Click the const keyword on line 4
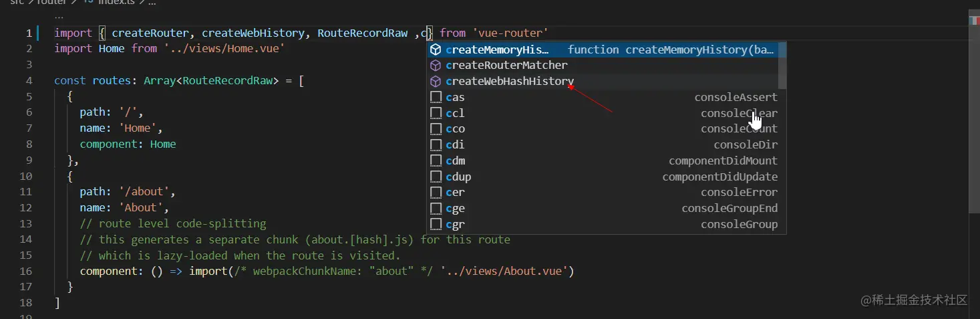 (x=70, y=80)
